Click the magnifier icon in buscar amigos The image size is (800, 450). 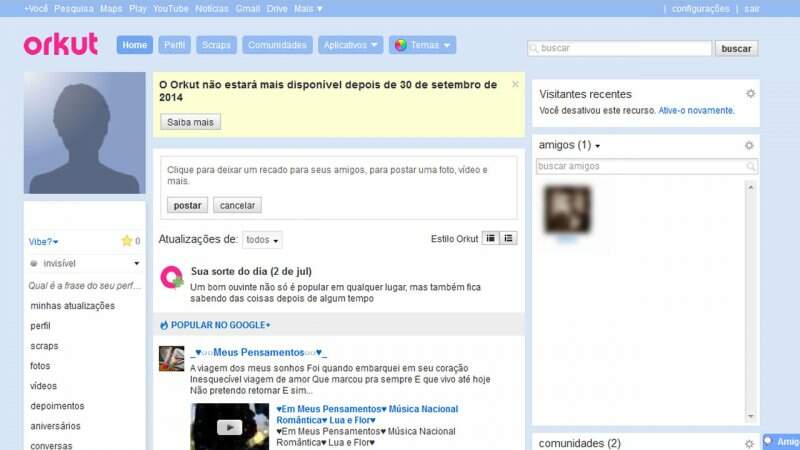pyautogui.click(x=751, y=166)
